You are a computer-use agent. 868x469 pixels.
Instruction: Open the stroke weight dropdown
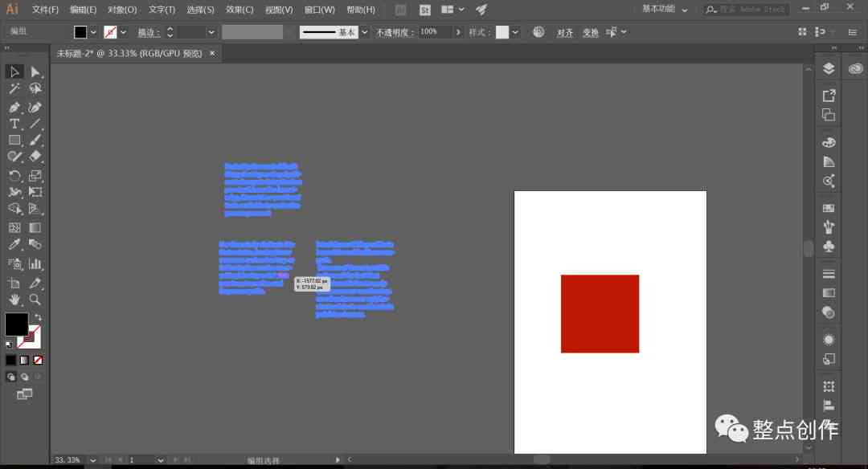pyautogui.click(x=211, y=32)
